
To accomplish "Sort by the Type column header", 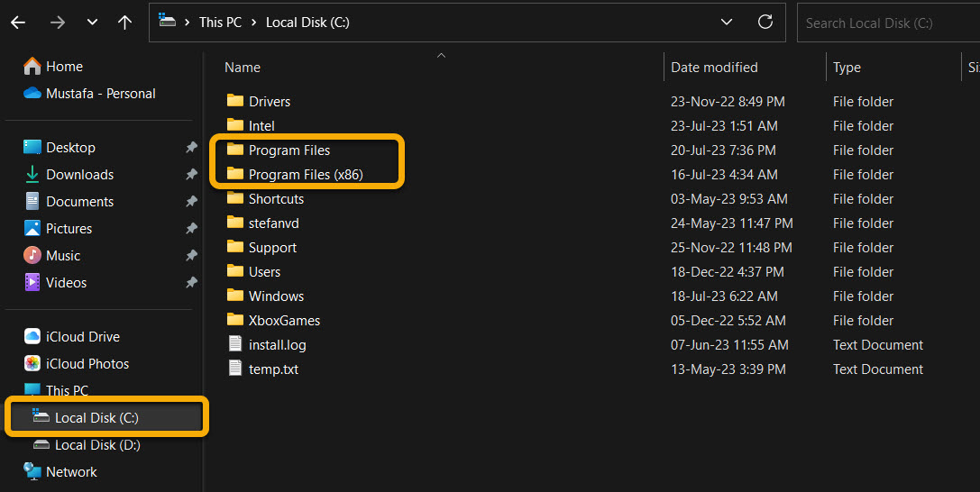I will pyautogui.click(x=847, y=68).
